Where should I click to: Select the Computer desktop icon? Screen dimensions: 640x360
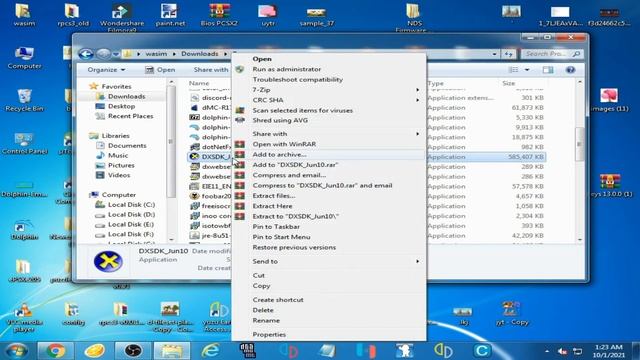click(24, 58)
